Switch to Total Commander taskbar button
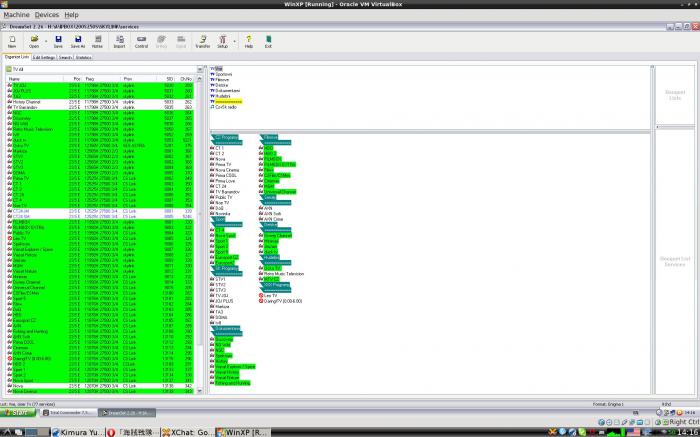 [x=68, y=413]
